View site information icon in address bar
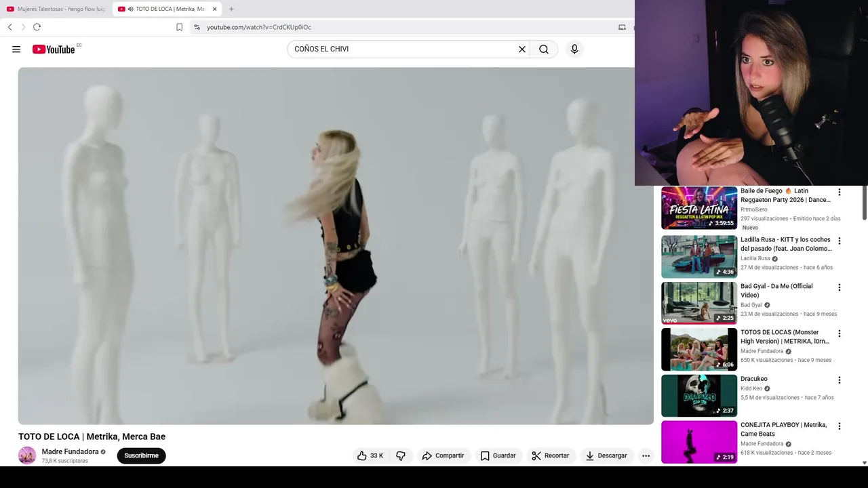The image size is (868, 488). point(197,27)
